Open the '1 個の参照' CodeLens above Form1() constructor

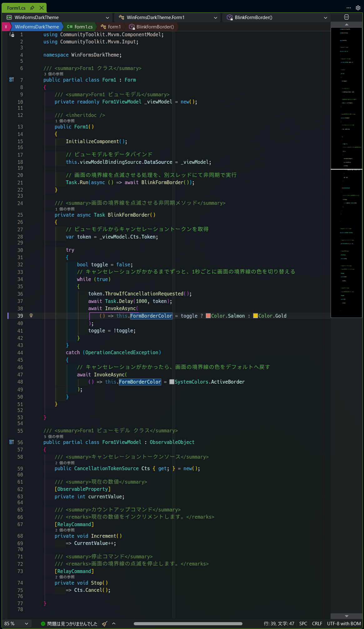pyautogui.click(x=65, y=121)
